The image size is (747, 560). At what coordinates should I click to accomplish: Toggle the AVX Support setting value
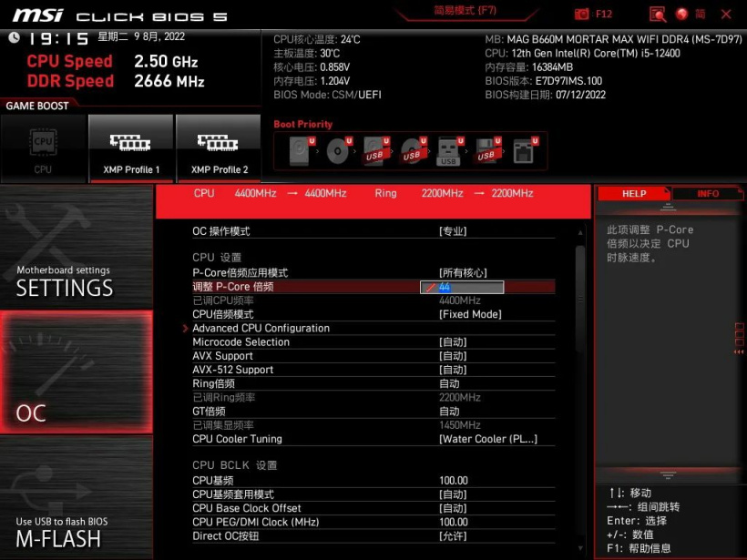tap(453, 356)
